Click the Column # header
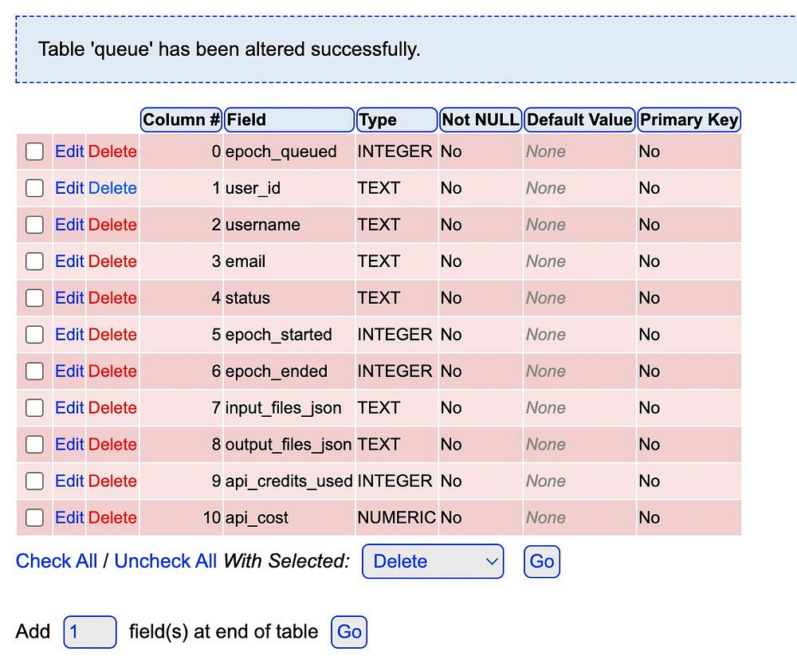797x672 pixels. [x=181, y=120]
